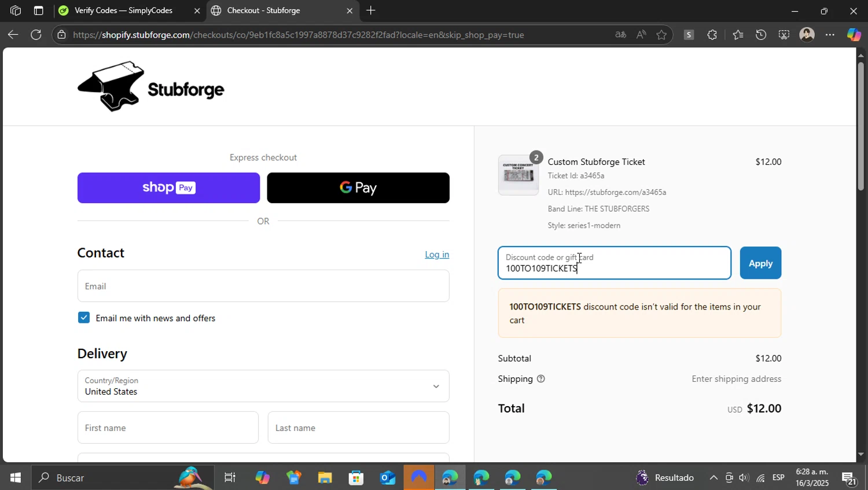Open Task View on the taskbar
The image size is (868, 490).
click(x=230, y=478)
